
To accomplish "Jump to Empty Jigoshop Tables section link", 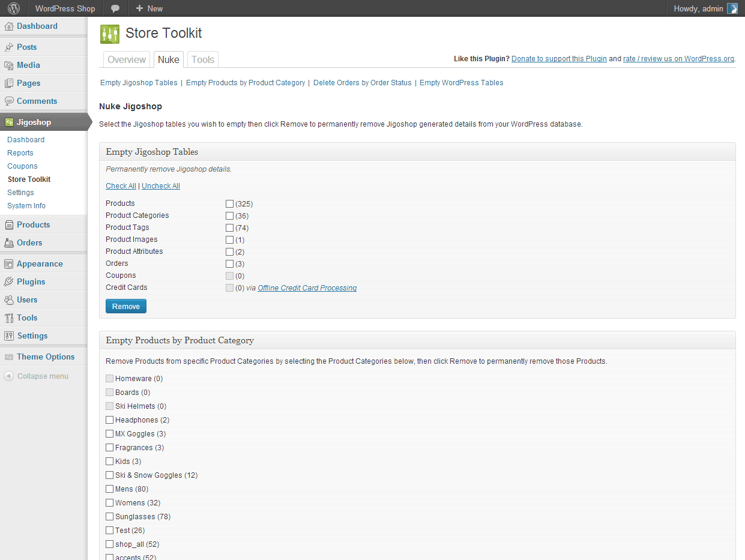I will 139,83.
